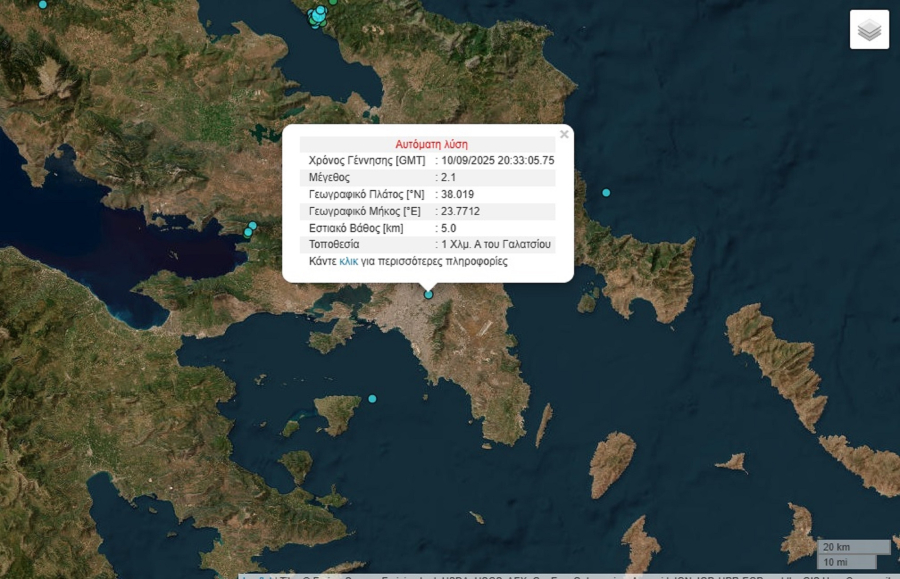Click the location text '1 Χλμ. Α του Γαλατσίου'

tap(496, 244)
